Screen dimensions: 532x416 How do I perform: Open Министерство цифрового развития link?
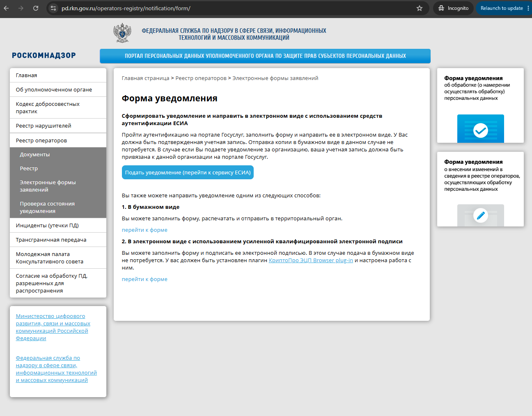[x=53, y=327]
